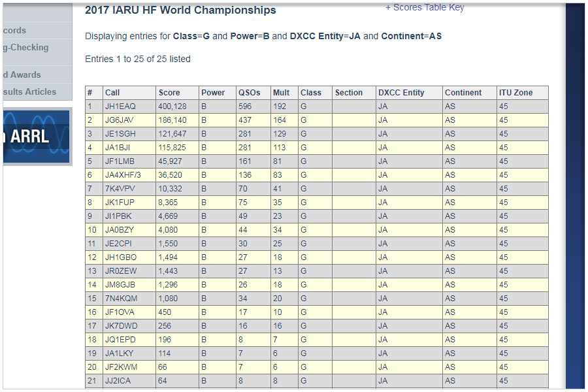Click the DXCC Entity column header
The width and height of the screenshot is (588, 392).
(x=401, y=93)
